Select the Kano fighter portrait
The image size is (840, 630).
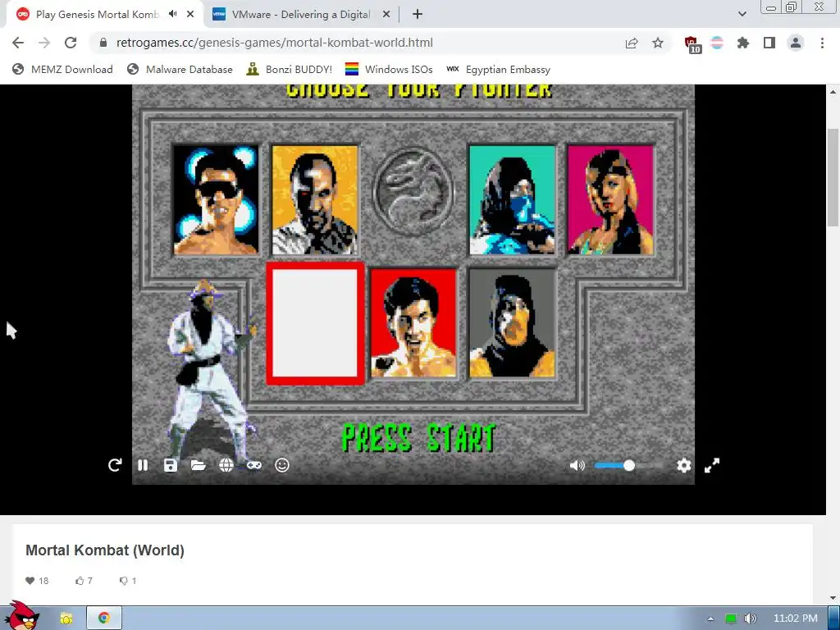pyautogui.click(x=314, y=200)
